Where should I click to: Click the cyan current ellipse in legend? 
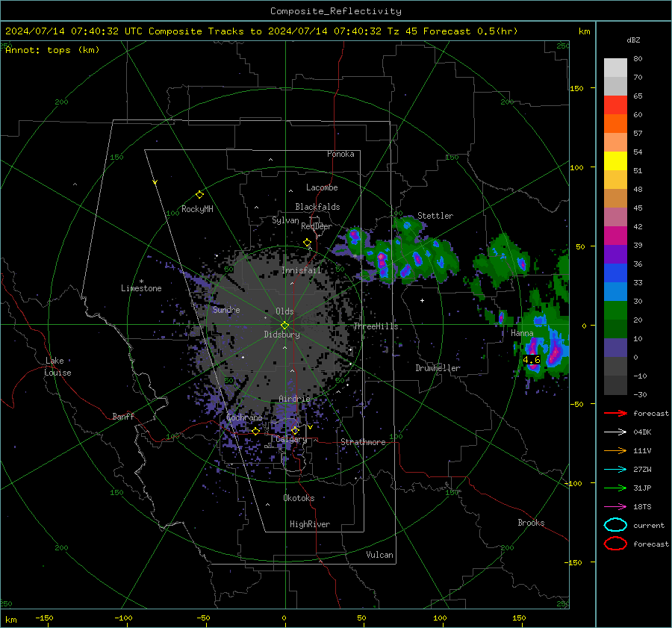615,525
